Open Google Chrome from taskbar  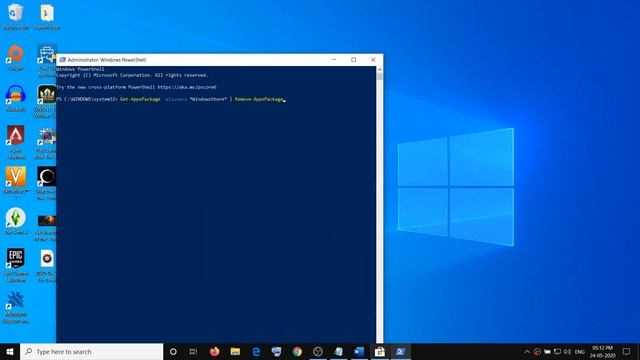[297, 351]
